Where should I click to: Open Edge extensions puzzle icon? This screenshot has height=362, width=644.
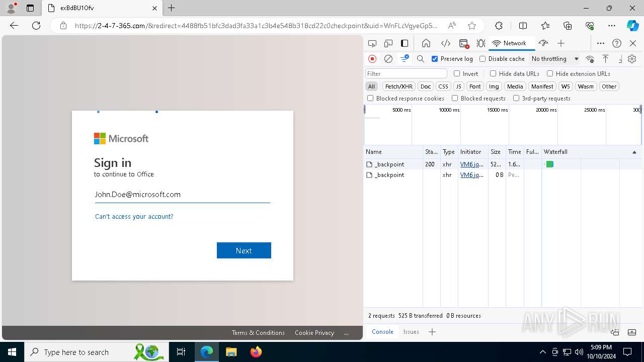click(x=499, y=26)
